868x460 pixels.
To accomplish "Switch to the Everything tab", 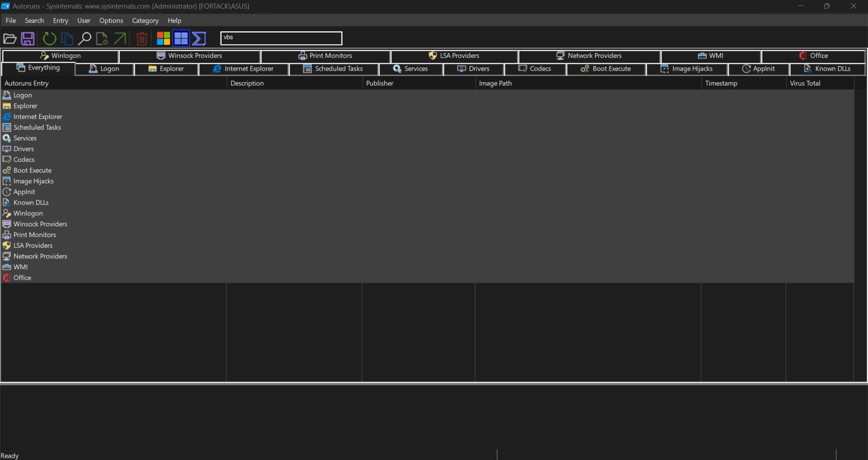I will [x=38, y=68].
